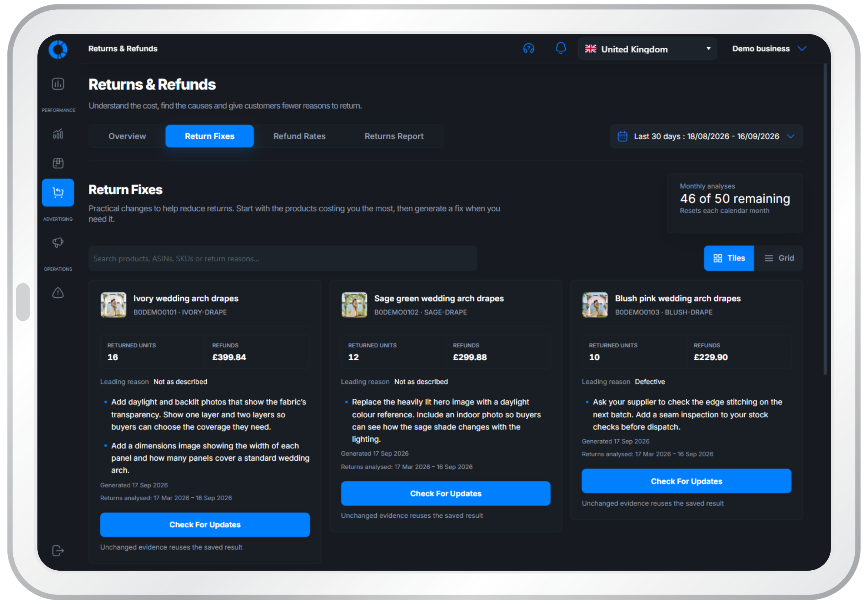Viewport: 868px width, 604px height.
Task: Click the Blush pink drapes thumbnail
Action: click(595, 305)
